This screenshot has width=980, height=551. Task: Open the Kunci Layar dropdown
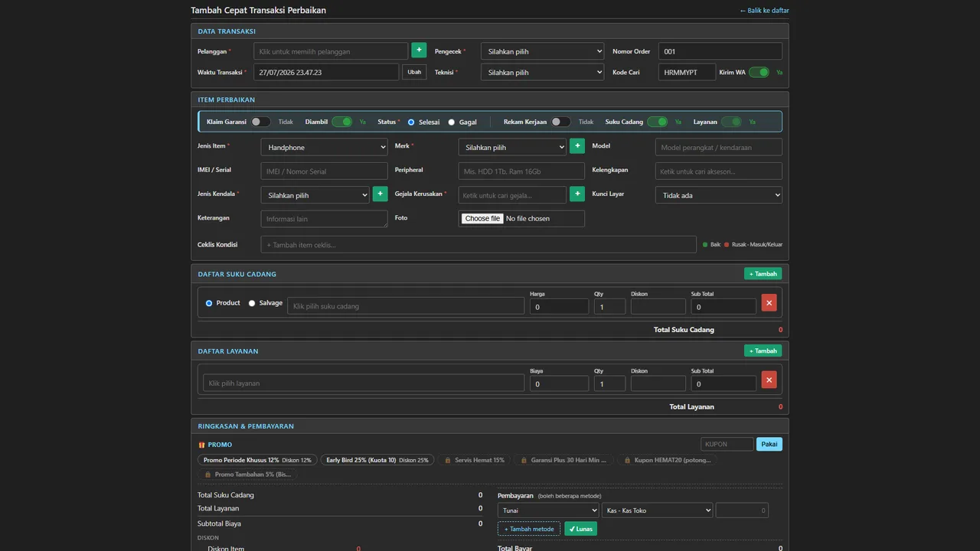[x=719, y=195]
